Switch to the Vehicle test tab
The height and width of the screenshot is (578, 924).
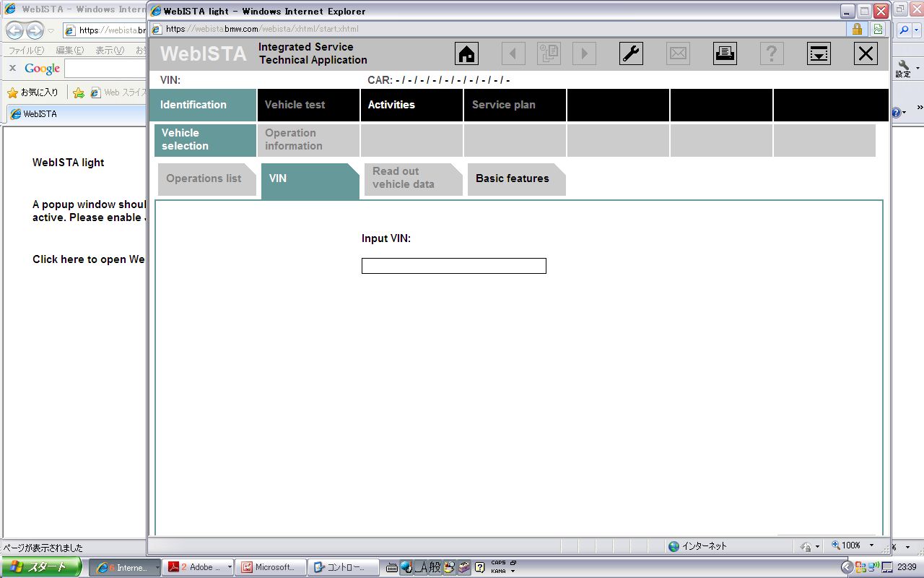click(308, 105)
